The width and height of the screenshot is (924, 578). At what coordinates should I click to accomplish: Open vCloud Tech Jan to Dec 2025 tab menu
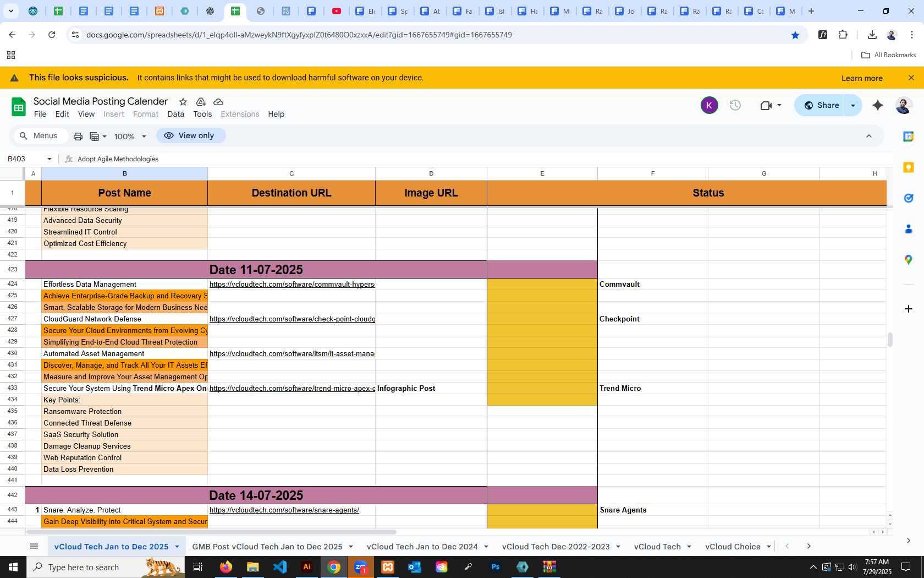tap(177, 547)
